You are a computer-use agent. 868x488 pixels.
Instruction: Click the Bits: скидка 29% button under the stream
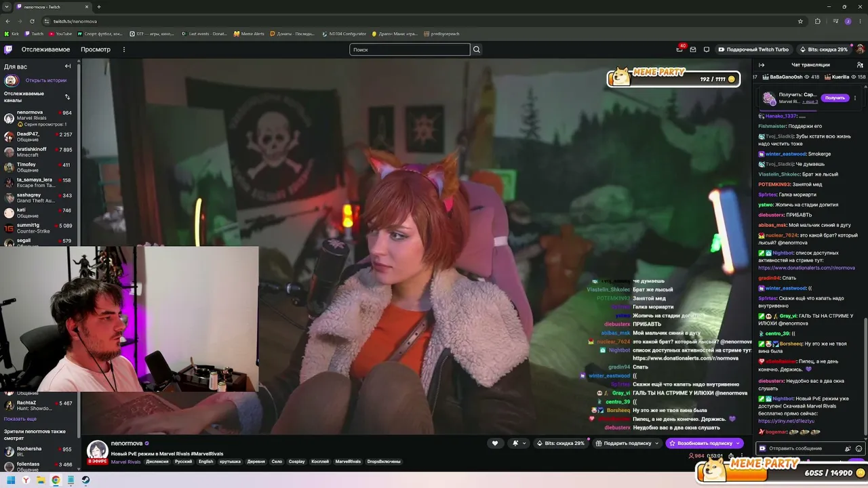pos(561,443)
